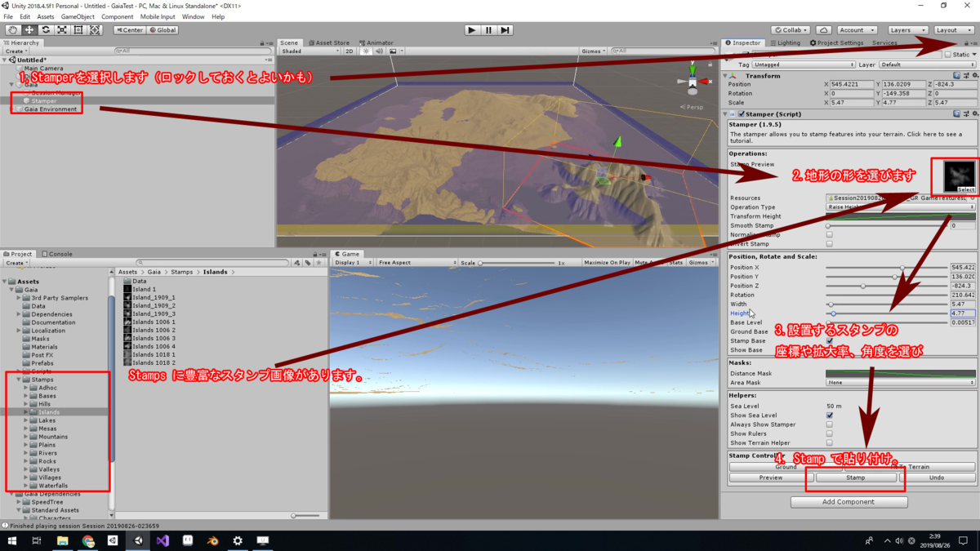The image size is (980, 551).
Task: Click the Play button
Action: coord(472,30)
